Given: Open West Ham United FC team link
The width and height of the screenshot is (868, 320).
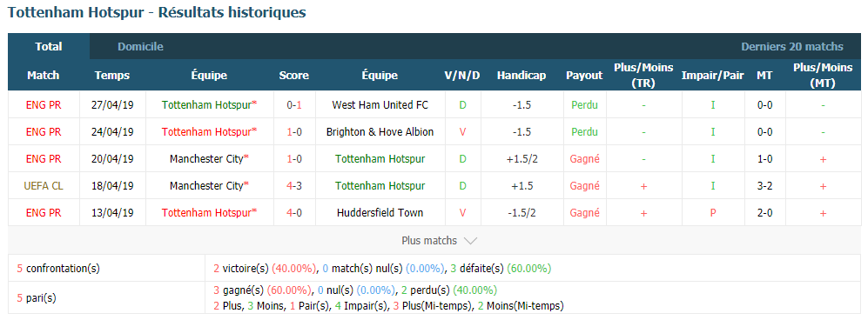Looking at the screenshot, I should point(380,104).
